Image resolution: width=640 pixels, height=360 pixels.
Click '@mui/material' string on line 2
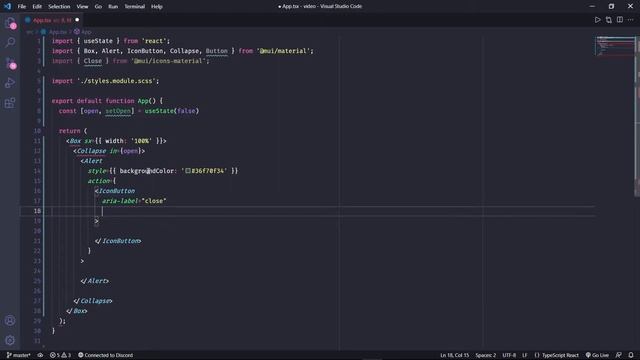click(283, 51)
